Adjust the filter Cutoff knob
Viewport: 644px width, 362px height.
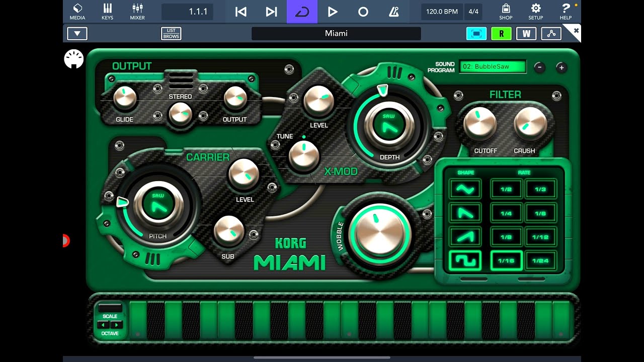[479, 124]
